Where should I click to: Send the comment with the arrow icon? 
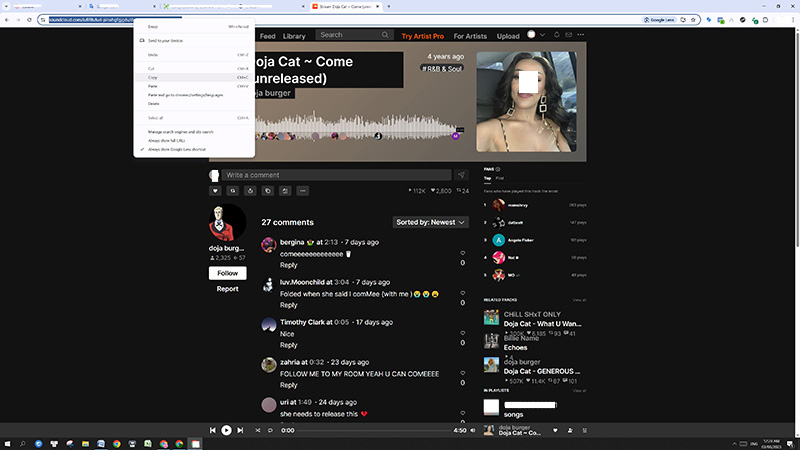[x=462, y=174]
